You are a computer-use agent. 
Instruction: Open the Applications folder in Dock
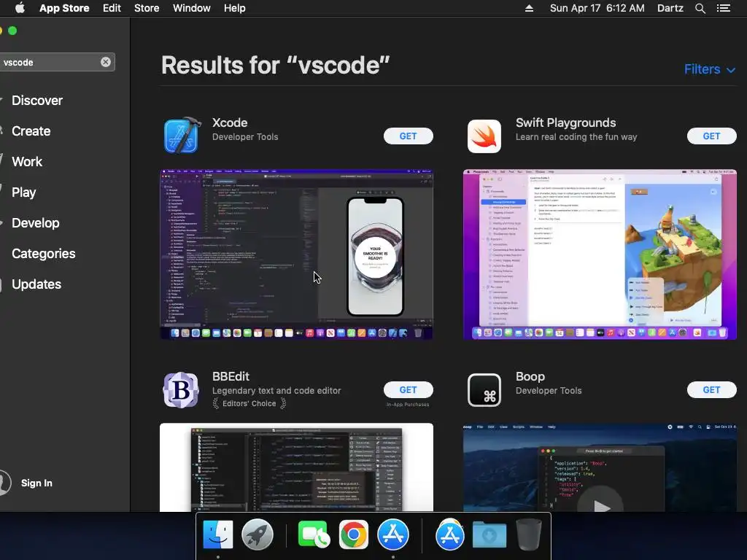coord(449,534)
